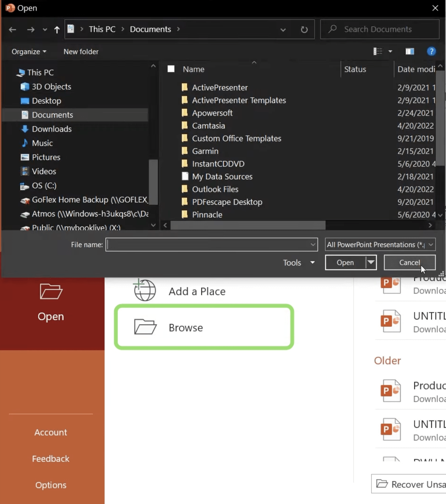The image size is (446, 504).
Task: Click Browse in PowerPoint Open page
Action: (x=204, y=327)
